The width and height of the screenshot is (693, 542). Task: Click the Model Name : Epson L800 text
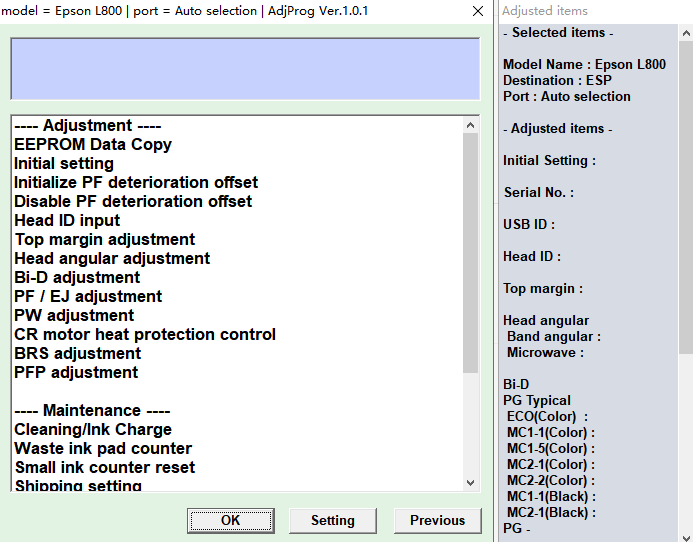pyautogui.click(x=584, y=65)
